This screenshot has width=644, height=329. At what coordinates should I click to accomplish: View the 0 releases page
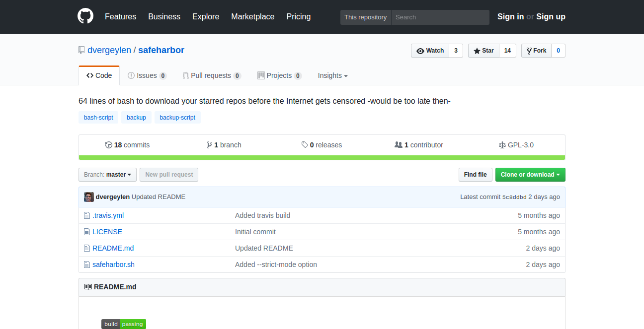[x=322, y=145]
